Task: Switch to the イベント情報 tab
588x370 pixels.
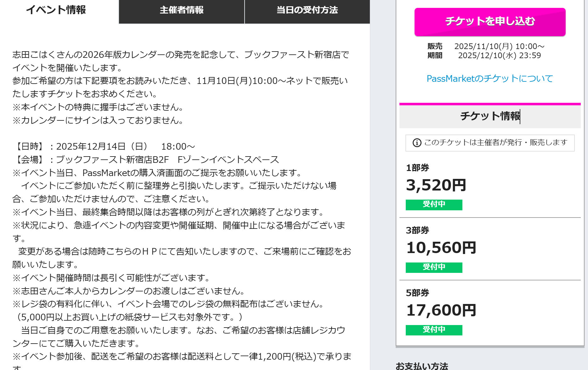Action: click(x=56, y=10)
